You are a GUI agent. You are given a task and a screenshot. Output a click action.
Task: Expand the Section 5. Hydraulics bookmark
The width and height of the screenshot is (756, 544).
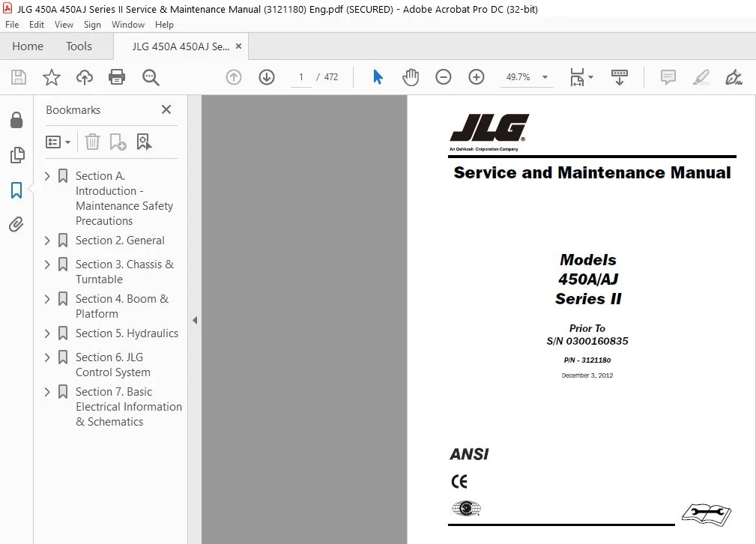point(47,333)
